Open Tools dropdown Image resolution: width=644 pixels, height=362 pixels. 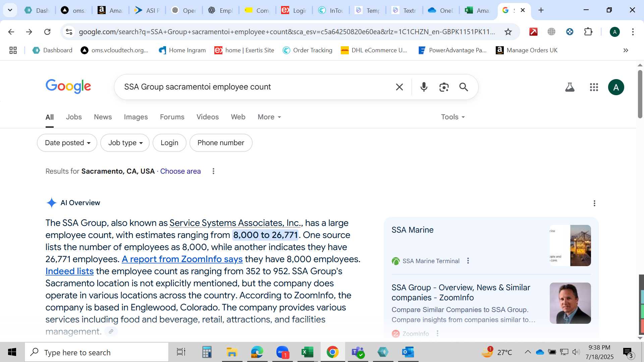coord(453,117)
